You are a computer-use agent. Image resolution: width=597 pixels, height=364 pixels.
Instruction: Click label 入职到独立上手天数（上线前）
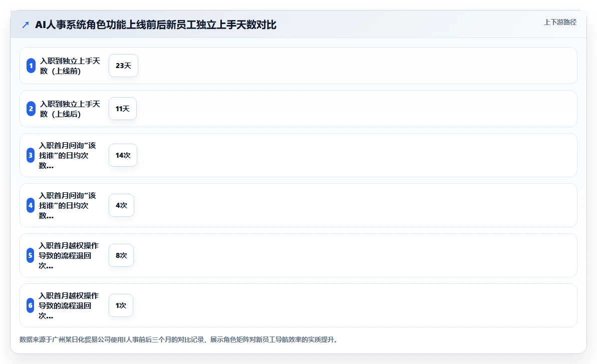[x=70, y=66]
